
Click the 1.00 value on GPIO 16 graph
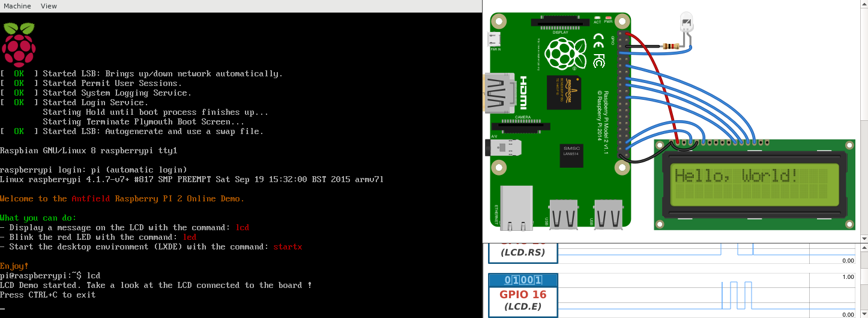(848, 277)
